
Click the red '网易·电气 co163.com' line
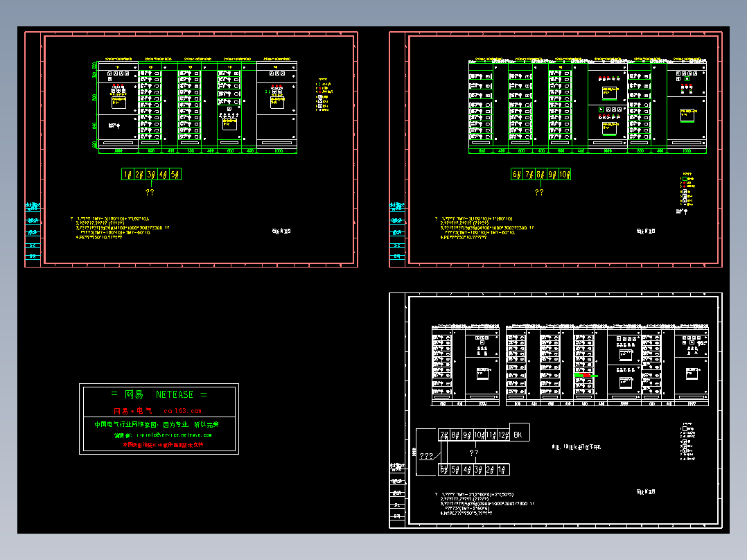coord(158,411)
